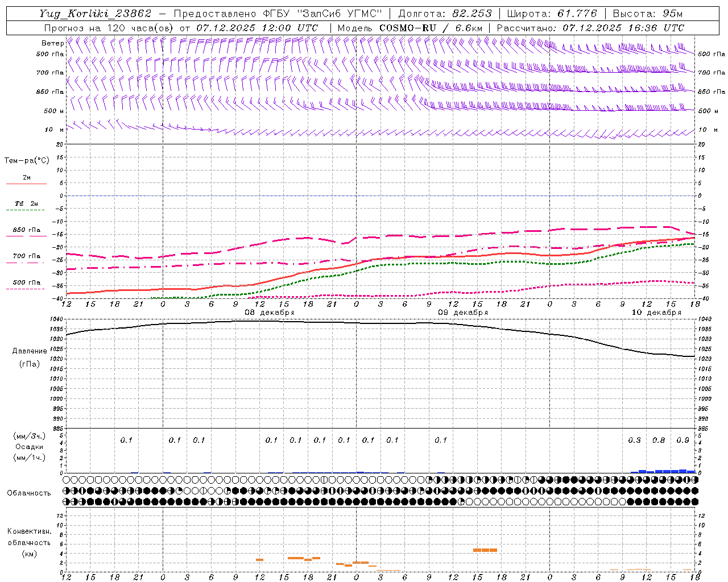Click the (км) unit label for convective cloudiness
This screenshot has height=582, width=728.
29,554
